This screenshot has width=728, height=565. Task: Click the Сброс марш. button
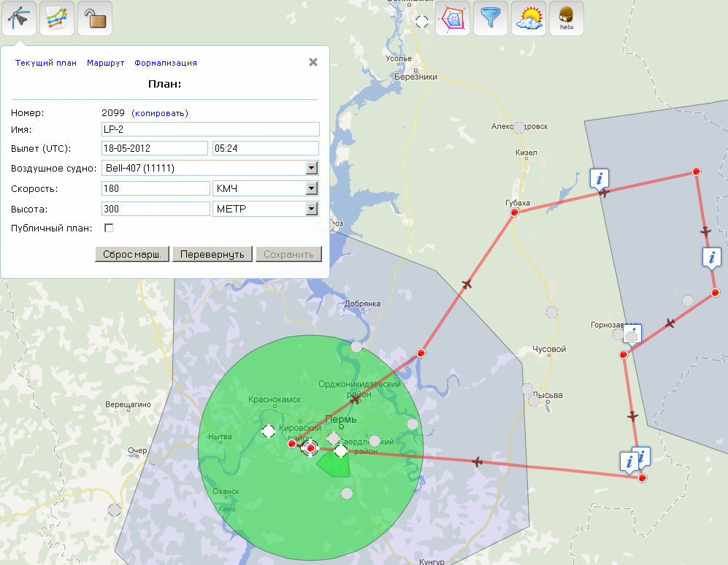tap(132, 254)
